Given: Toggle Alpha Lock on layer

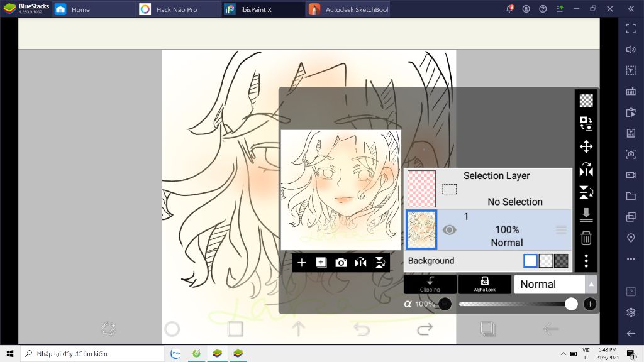Looking at the screenshot, I should click(485, 284).
